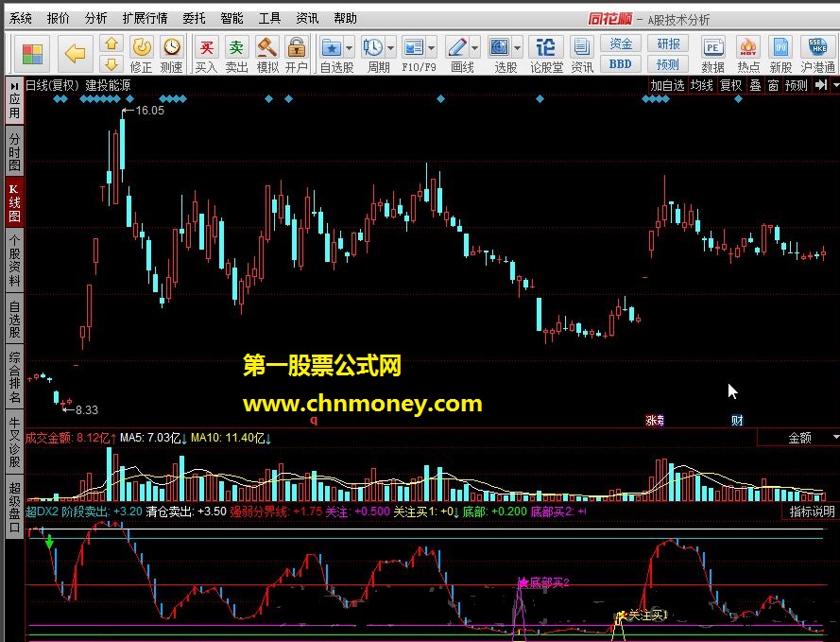Go back with the yellow left arrow
Image resolution: width=840 pixels, height=642 pixels.
point(75,54)
